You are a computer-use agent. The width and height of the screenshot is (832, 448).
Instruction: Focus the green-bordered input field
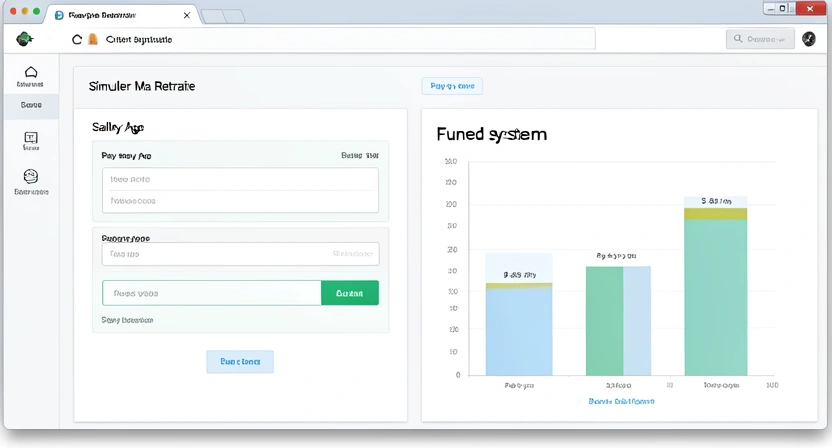point(211,293)
